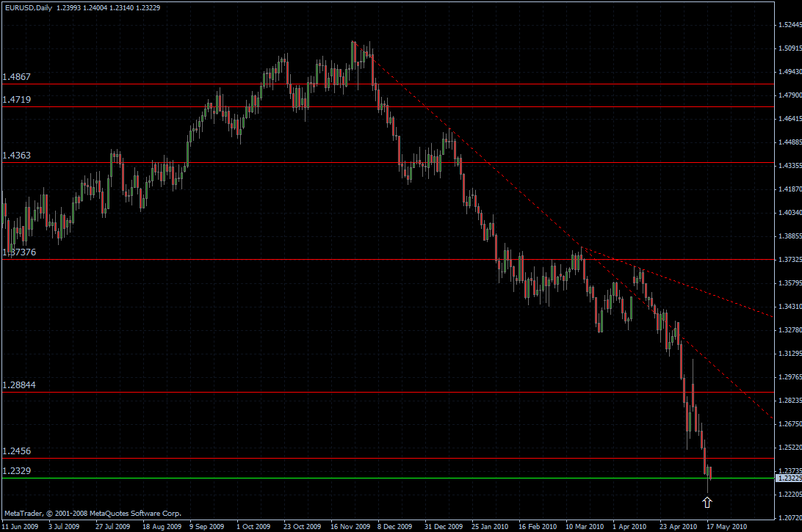Viewport: 802px width, 532px height.
Task: Click the 1.52445 price scale value
Action: pos(790,25)
